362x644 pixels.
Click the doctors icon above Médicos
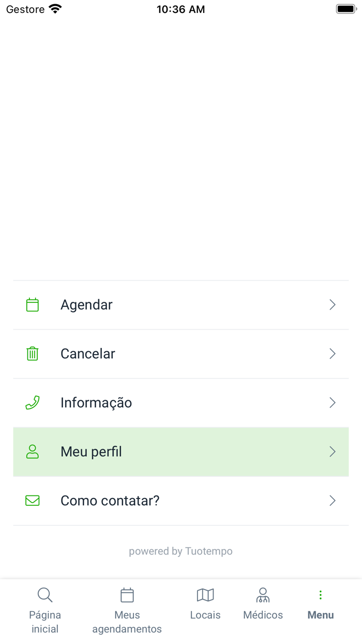pos(263,595)
